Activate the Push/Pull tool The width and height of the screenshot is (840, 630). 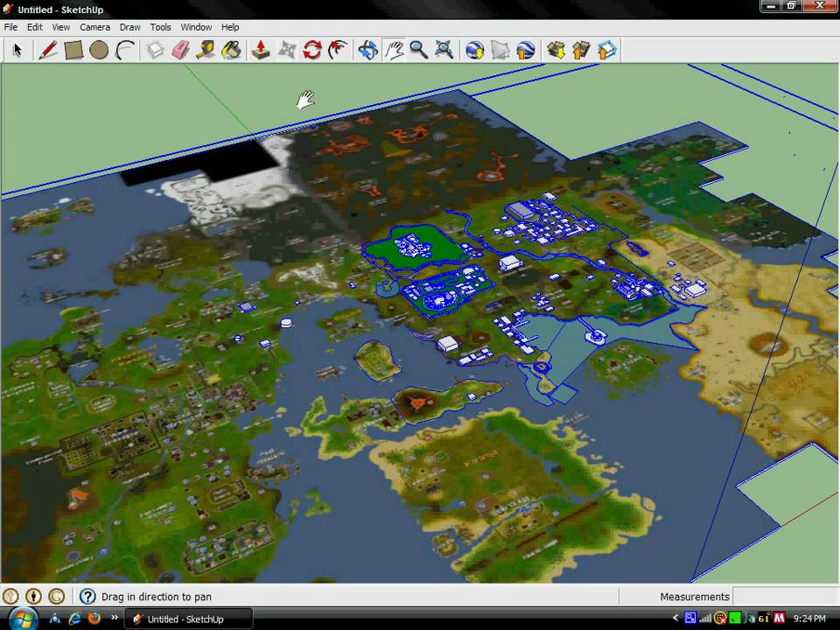261,51
